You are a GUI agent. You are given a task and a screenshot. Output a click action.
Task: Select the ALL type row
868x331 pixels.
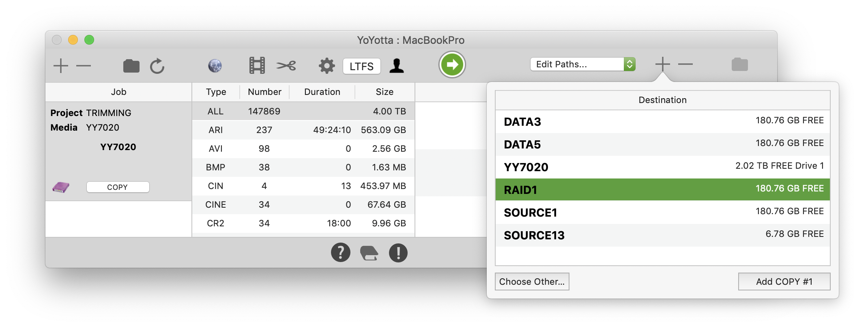coord(303,111)
